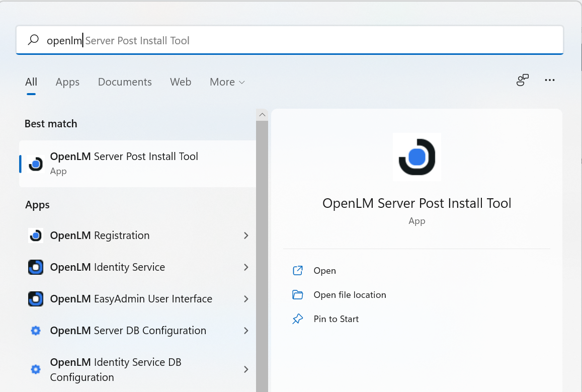Click the Pin to Start pin icon
Screen dimensions: 582x392
[x=298, y=319]
